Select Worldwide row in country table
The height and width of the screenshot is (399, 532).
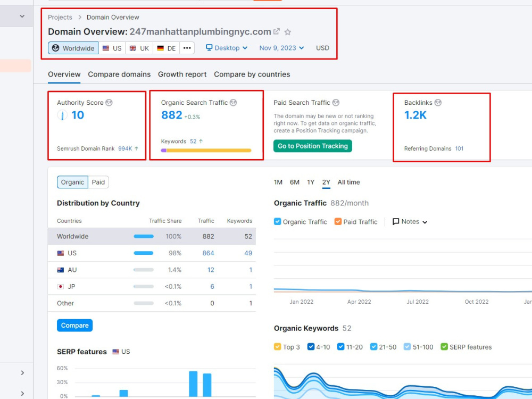[x=152, y=237]
